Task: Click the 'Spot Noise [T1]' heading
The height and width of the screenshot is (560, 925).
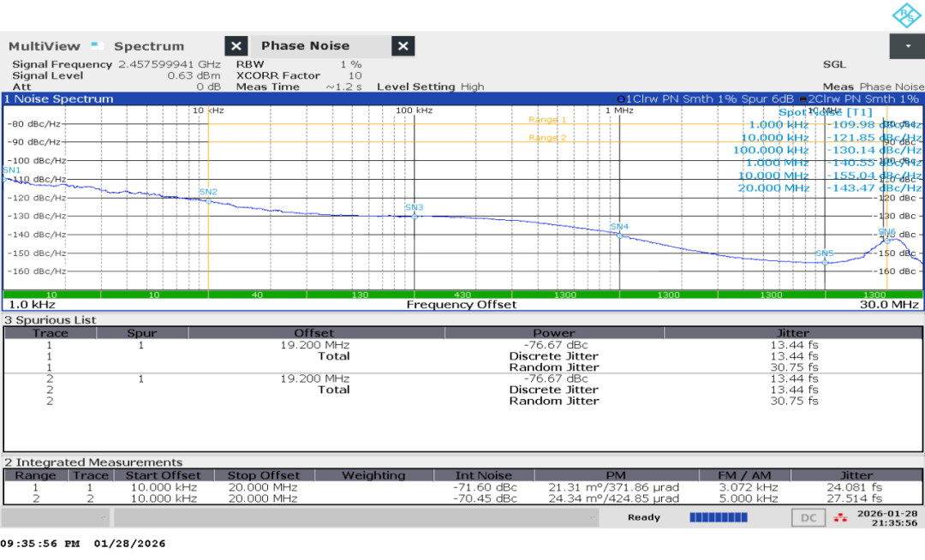Action: tap(825, 112)
